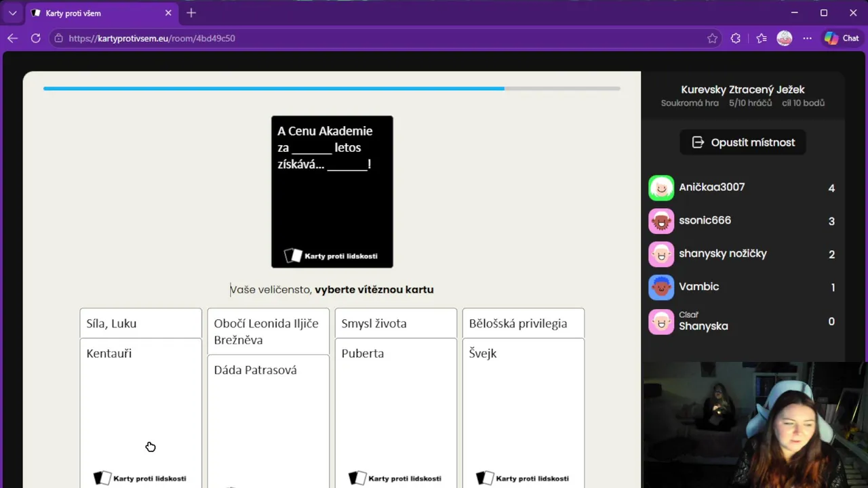Select the Puberta card
The height and width of the screenshot is (488, 868).
pyautogui.click(x=396, y=413)
